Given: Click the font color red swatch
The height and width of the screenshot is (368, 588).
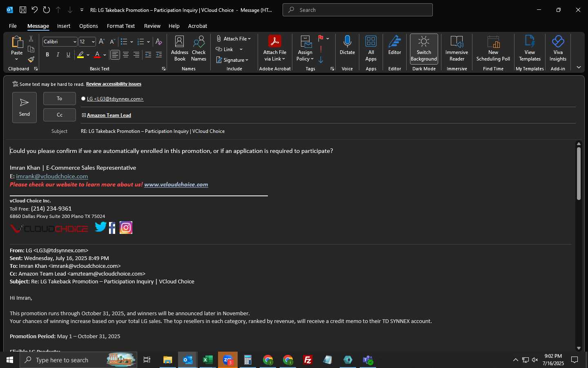Looking at the screenshot, I should [x=97, y=55].
